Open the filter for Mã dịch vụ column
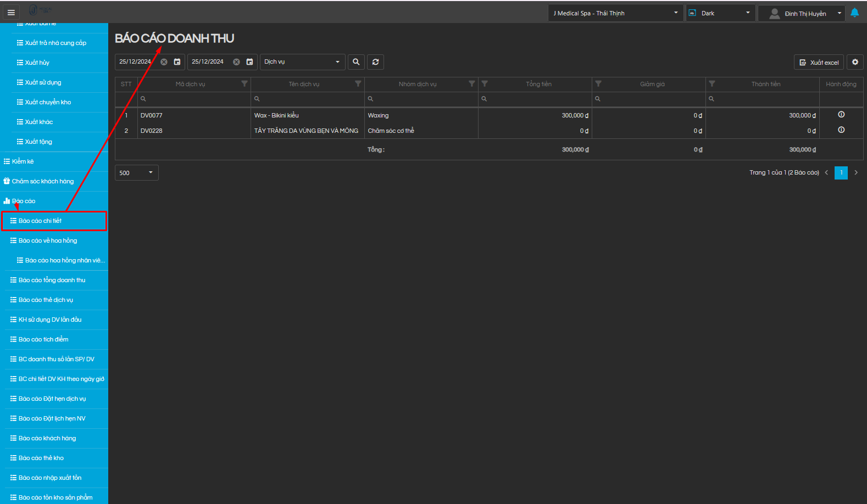The height and width of the screenshot is (504, 867). pyautogui.click(x=244, y=84)
